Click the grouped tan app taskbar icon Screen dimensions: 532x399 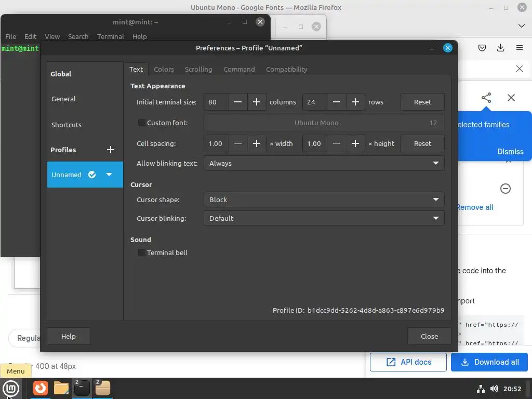pos(102,388)
